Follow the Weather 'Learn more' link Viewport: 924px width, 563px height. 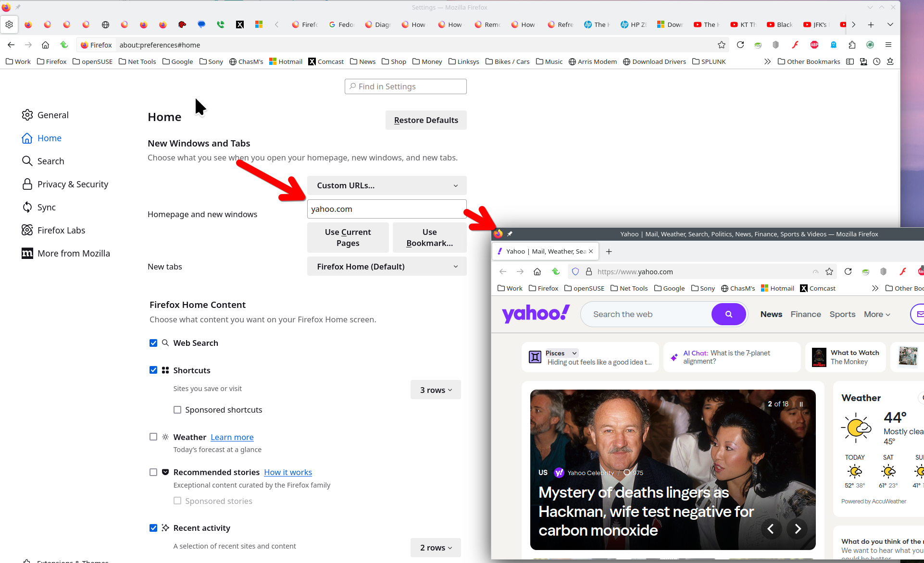tap(232, 437)
